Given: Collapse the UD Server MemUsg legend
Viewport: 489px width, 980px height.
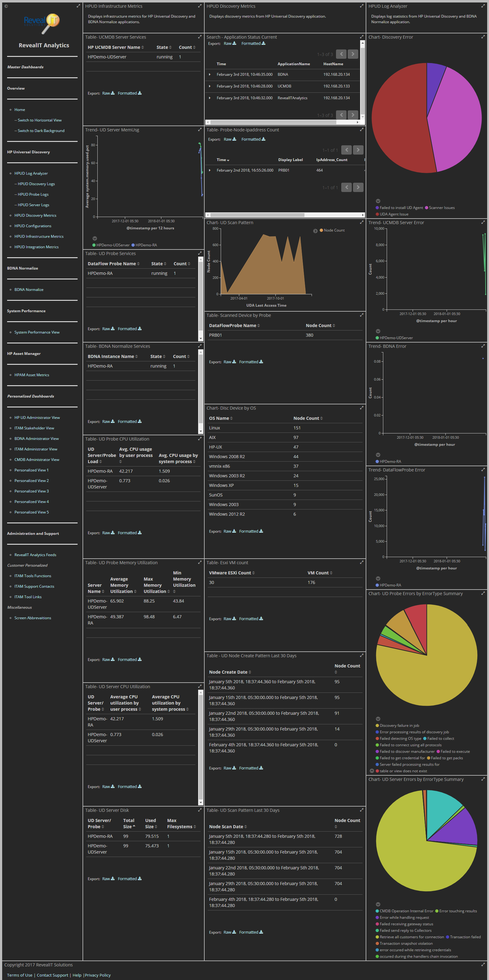Looking at the screenshot, I should (95, 238).
